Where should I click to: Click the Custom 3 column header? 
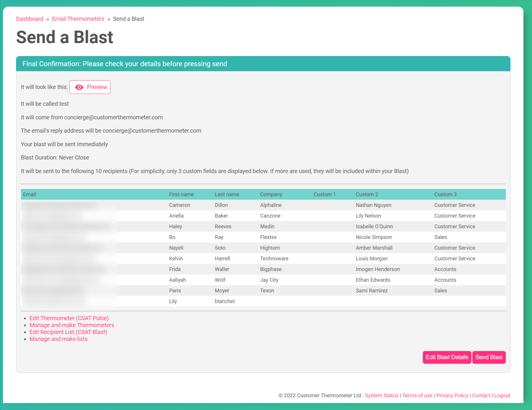[x=445, y=194]
